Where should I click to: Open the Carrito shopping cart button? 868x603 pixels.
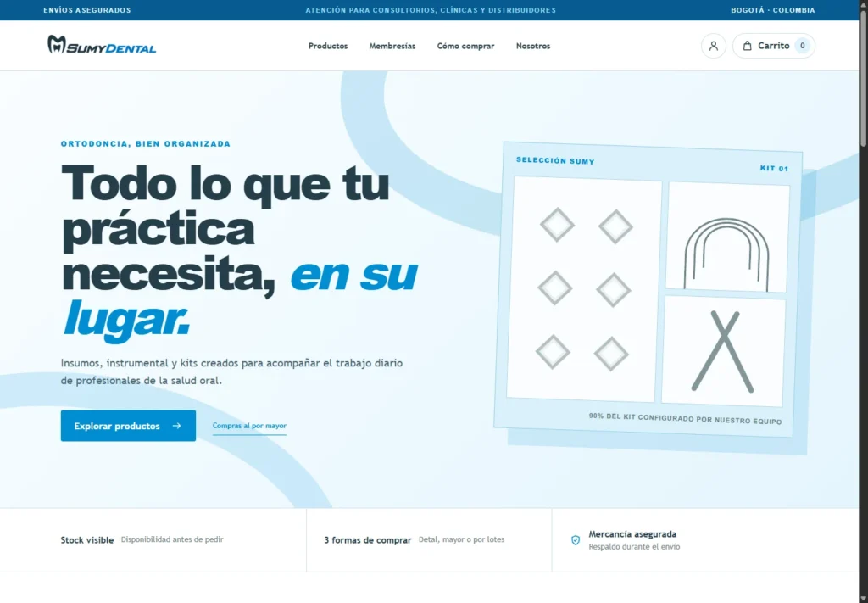(x=773, y=46)
